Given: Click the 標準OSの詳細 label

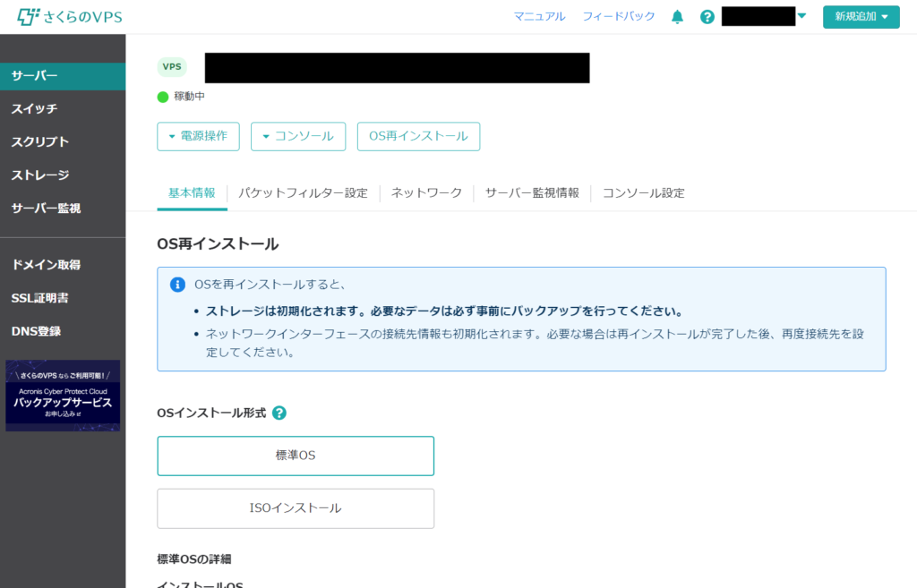Looking at the screenshot, I should click(194, 559).
